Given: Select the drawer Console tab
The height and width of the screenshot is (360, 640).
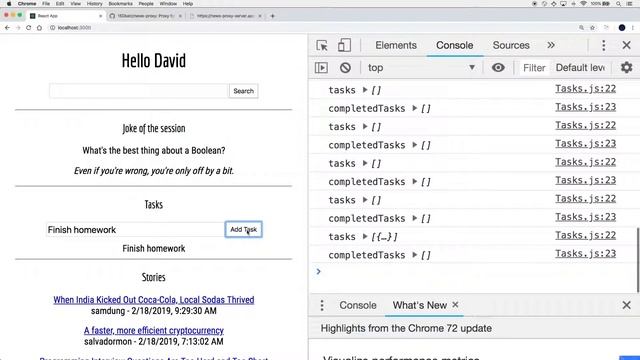Looking at the screenshot, I should tap(358, 305).
